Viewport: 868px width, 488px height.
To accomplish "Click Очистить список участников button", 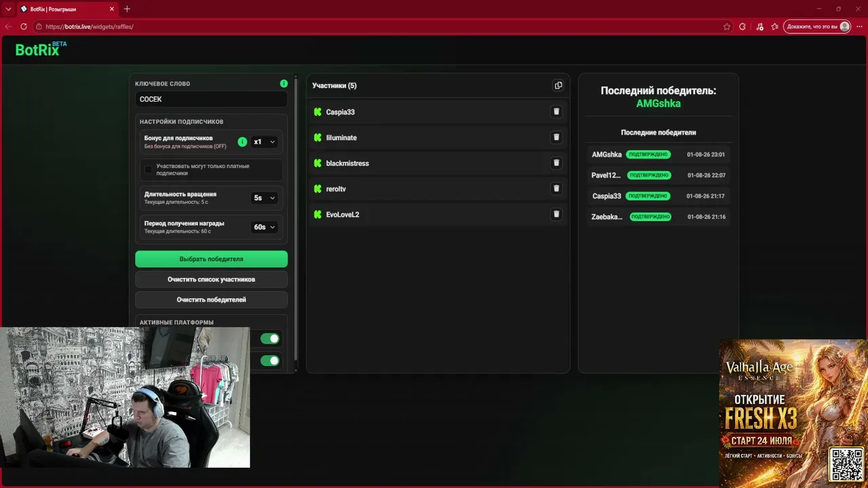I will (212, 279).
